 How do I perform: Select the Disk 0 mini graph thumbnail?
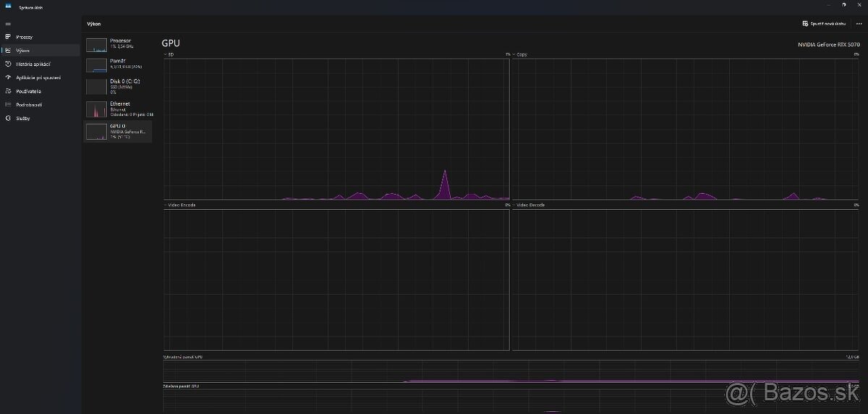pos(96,87)
